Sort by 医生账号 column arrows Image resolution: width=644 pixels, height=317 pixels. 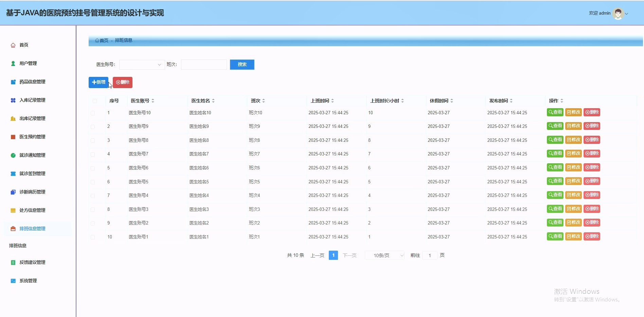tap(153, 101)
